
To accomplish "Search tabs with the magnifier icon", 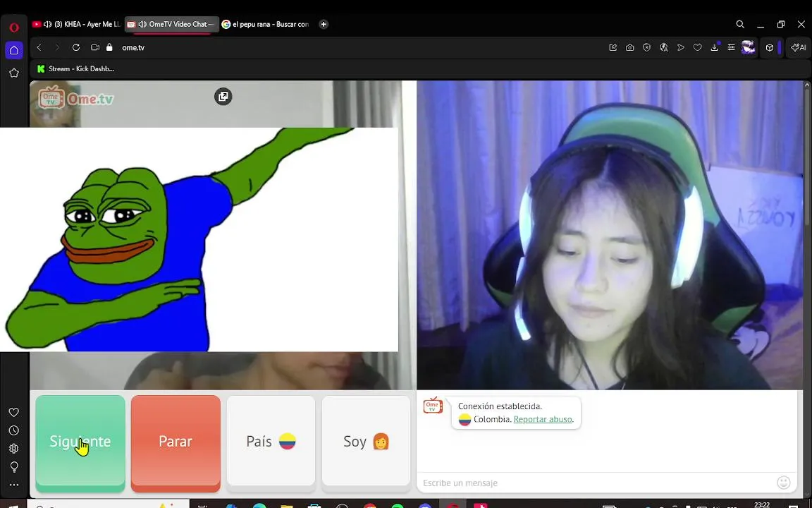I will [x=740, y=25].
